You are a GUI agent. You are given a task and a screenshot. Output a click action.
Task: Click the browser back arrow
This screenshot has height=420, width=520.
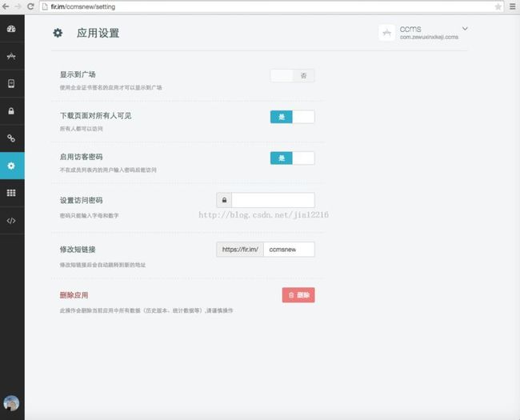click(6, 6)
